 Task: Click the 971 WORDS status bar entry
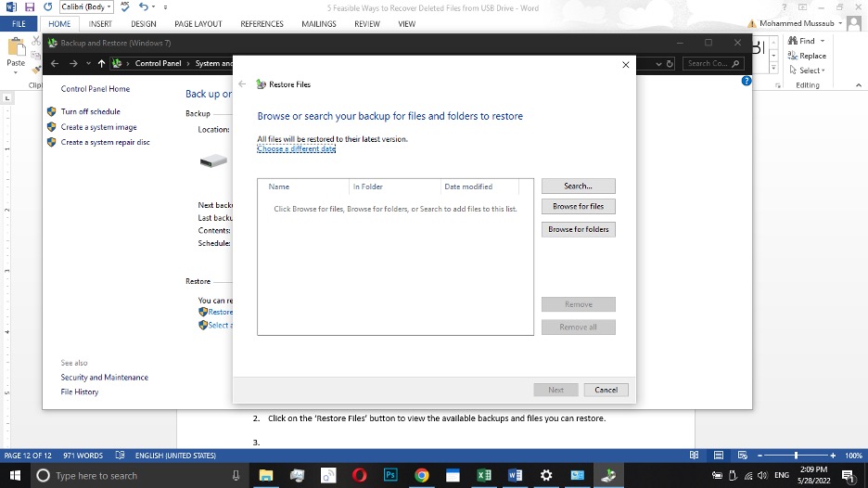click(x=83, y=456)
